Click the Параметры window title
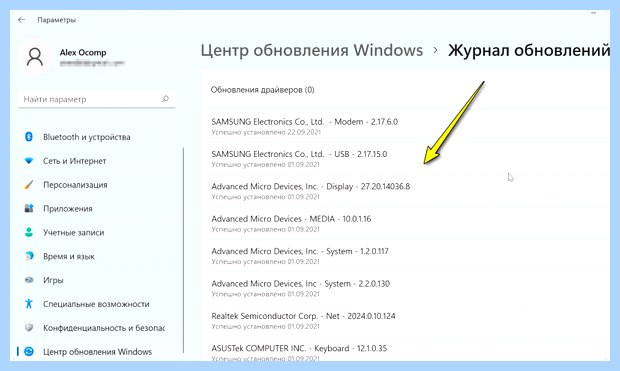This screenshot has width=620, height=371. [57, 20]
